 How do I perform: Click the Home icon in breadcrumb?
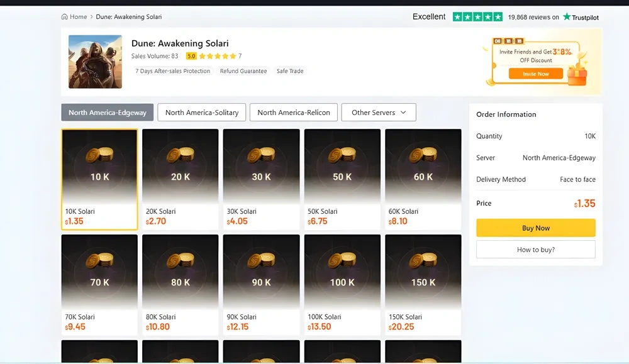[64, 17]
